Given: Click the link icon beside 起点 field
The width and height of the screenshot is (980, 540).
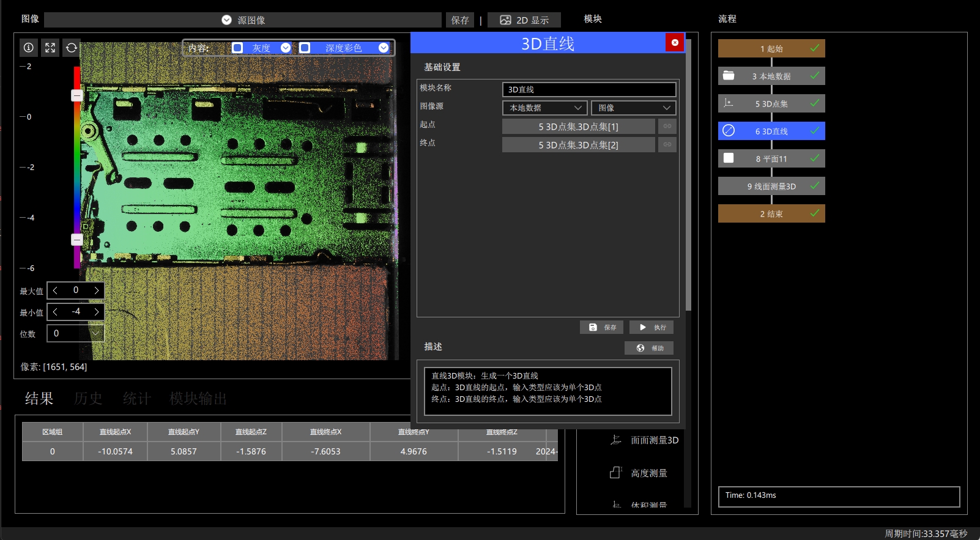Looking at the screenshot, I should pos(667,127).
